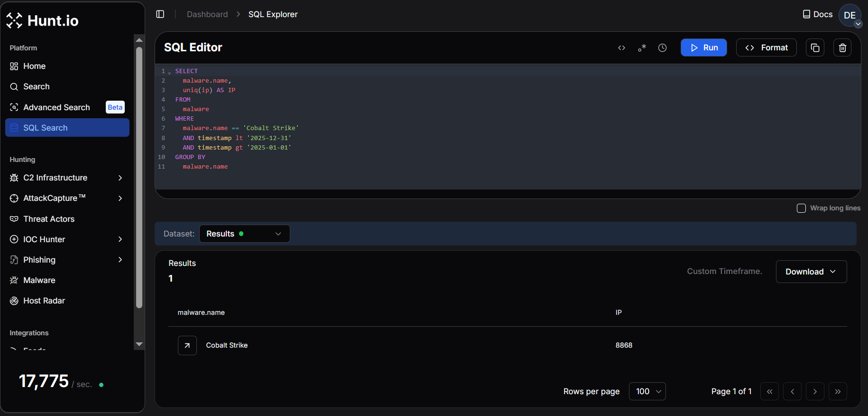Screen dimensions: 868x416
Task: Toggle the sidebar panel icon
Action: tap(160, 14)
